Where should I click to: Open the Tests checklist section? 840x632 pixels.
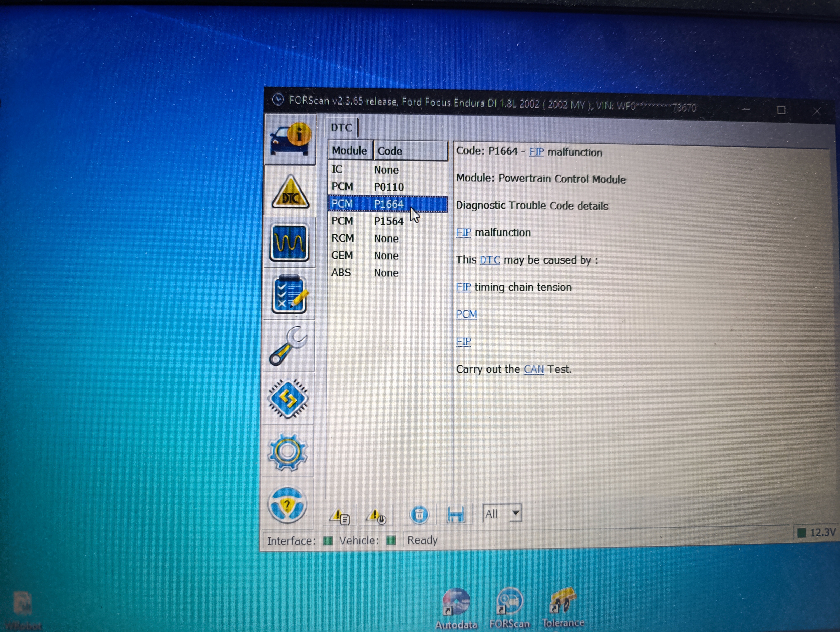(x=289, y=294)
